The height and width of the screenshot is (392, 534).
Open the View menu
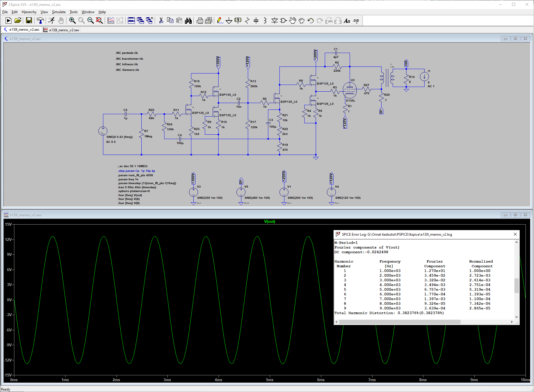(x=44, y=12)
